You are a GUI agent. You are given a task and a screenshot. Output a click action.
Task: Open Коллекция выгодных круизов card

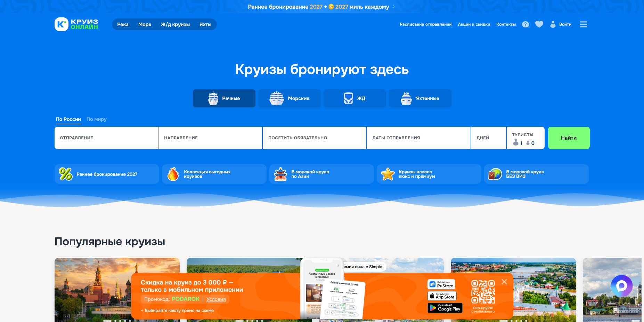click(214, 174)
